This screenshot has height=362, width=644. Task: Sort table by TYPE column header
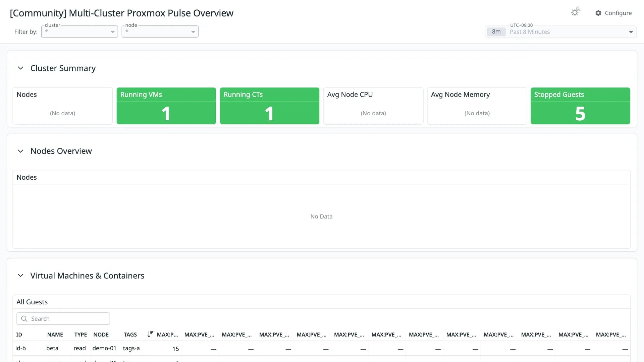(x=80, y=335)
